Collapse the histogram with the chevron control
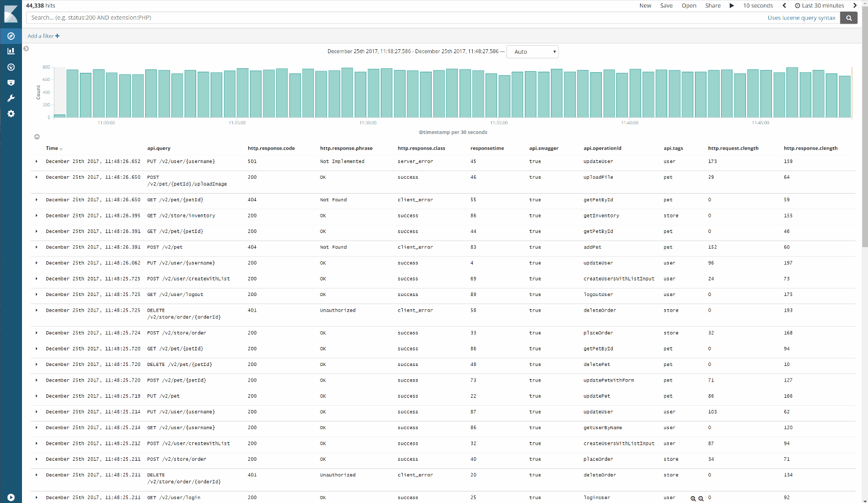The height and width of the screenshot is (503, 868). coord(36,136)
